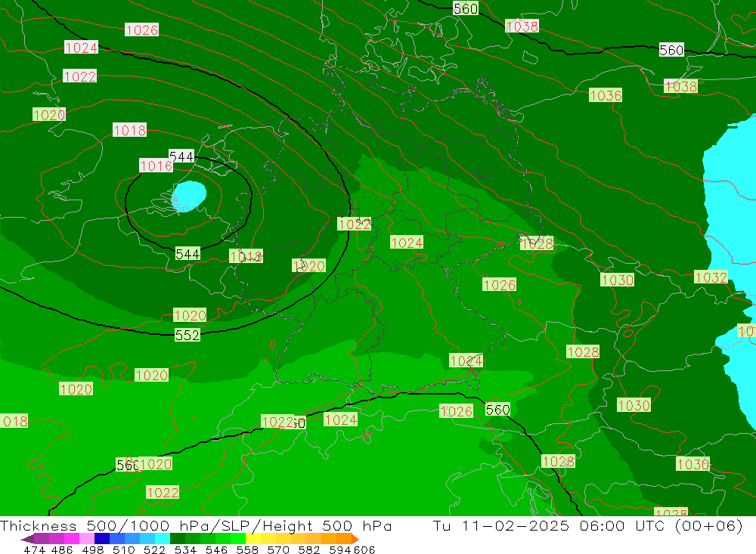Pick the brightest green legend swatch
Image resolution: width=756 pixels, height=554 pixels.
(x=238, y=539)
